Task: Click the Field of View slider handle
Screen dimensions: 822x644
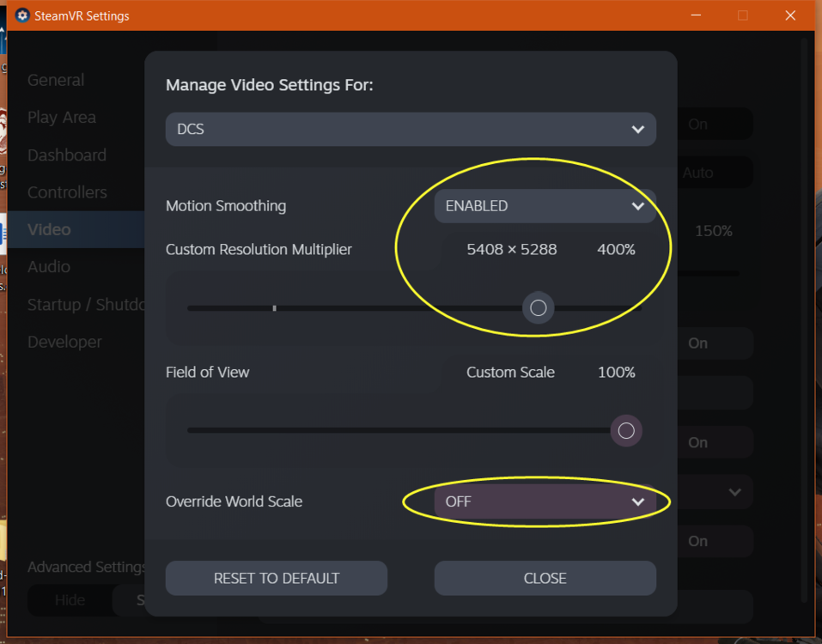Action: (626, 431)
